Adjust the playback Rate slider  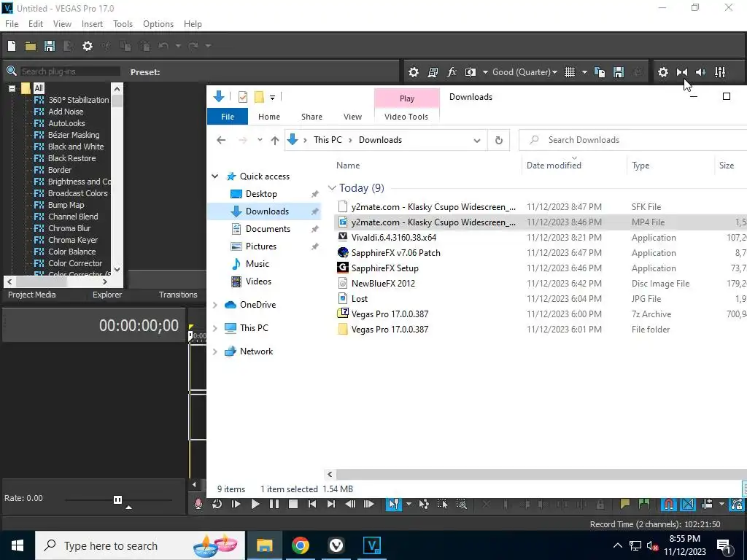coord(118,499)
